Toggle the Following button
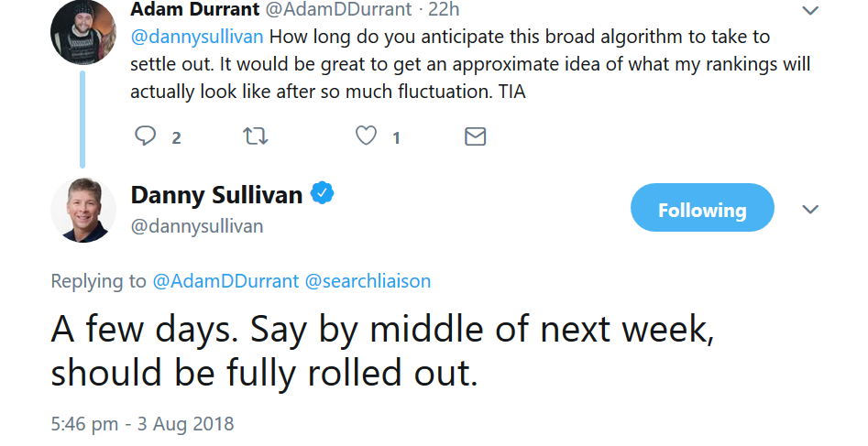The image size is (868, 446). pos(702,210)
